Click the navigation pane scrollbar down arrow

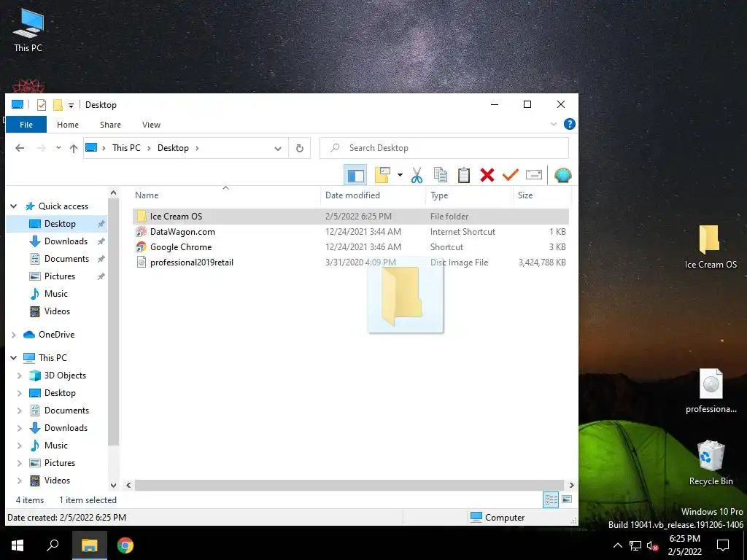tap(113, 485)
